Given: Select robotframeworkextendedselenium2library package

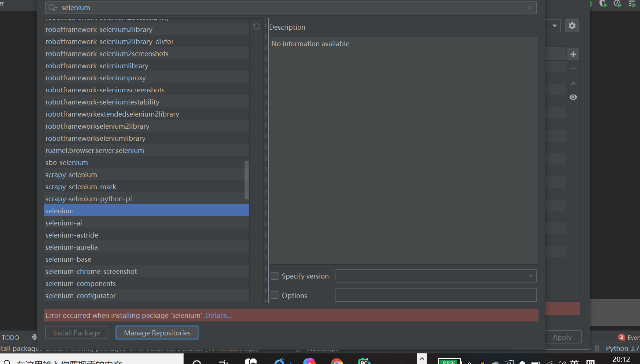Looking at the screenshot, I should click(147, 114).
